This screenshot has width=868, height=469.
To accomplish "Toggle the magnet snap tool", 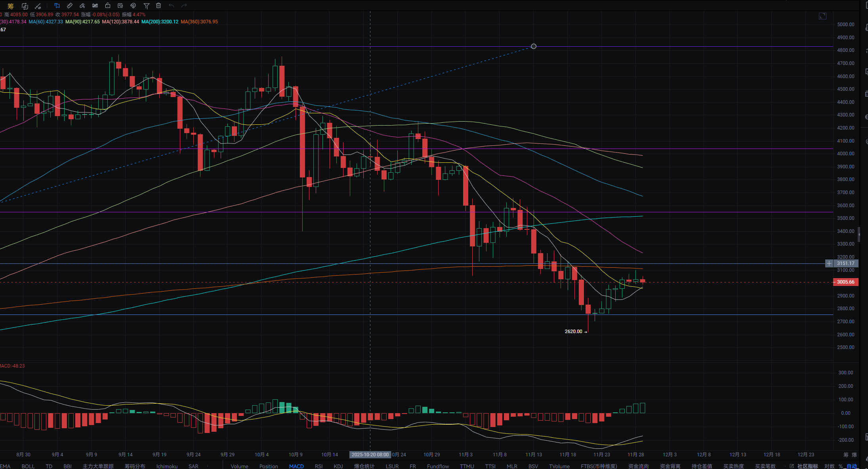I will coord(133,6).
